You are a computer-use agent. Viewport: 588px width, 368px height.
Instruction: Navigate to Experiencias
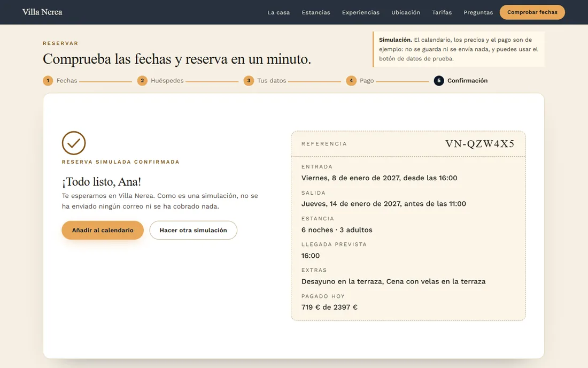point(360,12)
